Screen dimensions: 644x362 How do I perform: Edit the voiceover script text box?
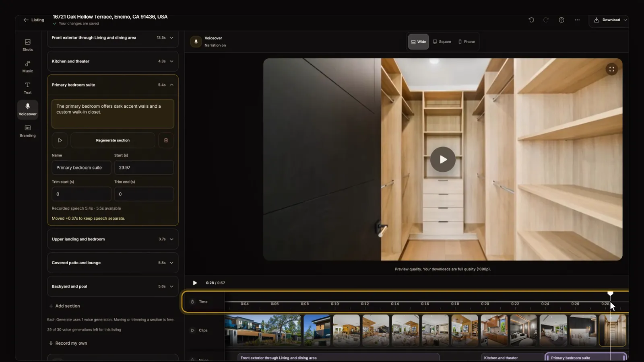pyautogui.click(x=113, y=114)
